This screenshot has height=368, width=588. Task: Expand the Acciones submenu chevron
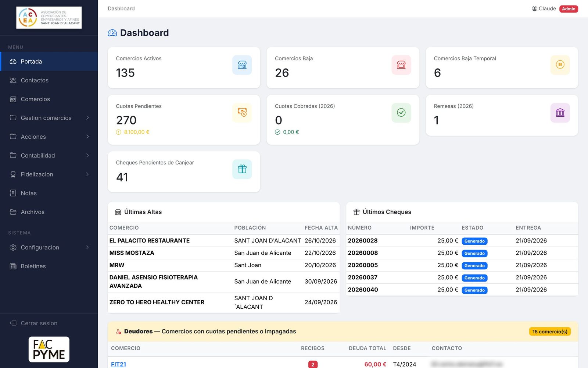tap(87, 137)
